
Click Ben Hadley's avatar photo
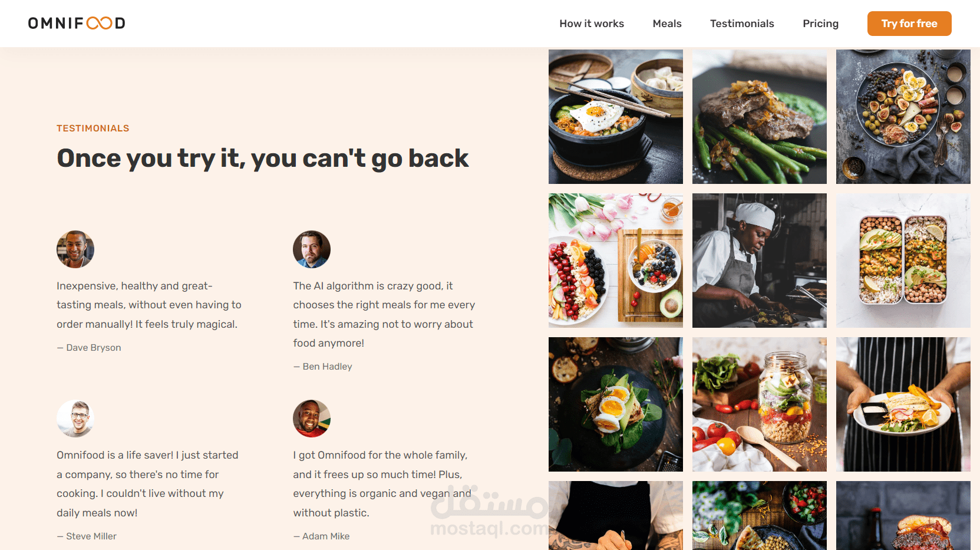tap(312, 249)
